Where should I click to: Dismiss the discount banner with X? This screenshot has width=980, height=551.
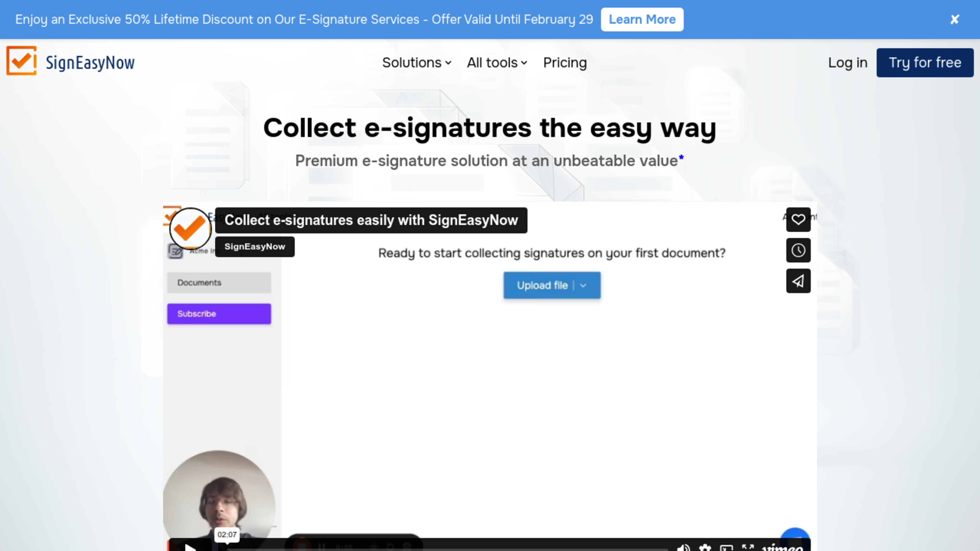click(954, 19)
